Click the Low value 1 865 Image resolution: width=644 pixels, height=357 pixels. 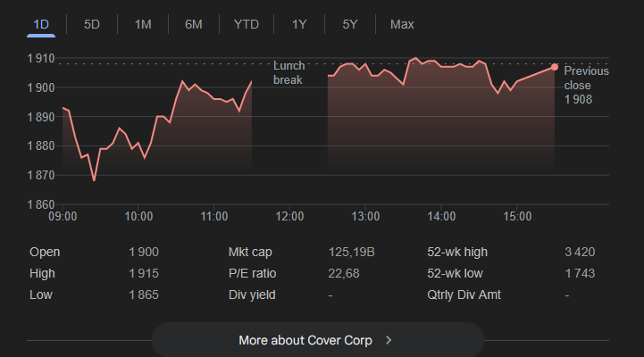point(144,295)
